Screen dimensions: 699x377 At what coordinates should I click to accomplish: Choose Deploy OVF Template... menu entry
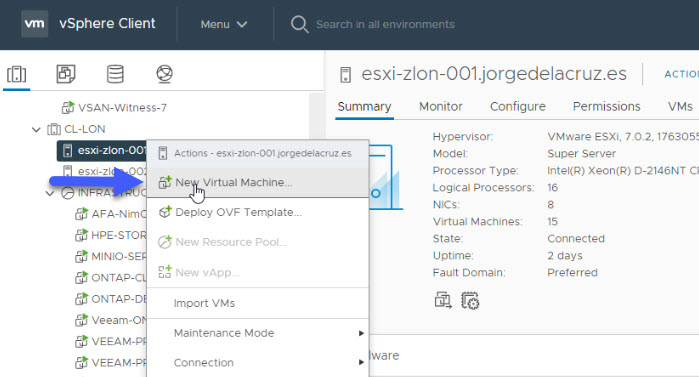258,212
